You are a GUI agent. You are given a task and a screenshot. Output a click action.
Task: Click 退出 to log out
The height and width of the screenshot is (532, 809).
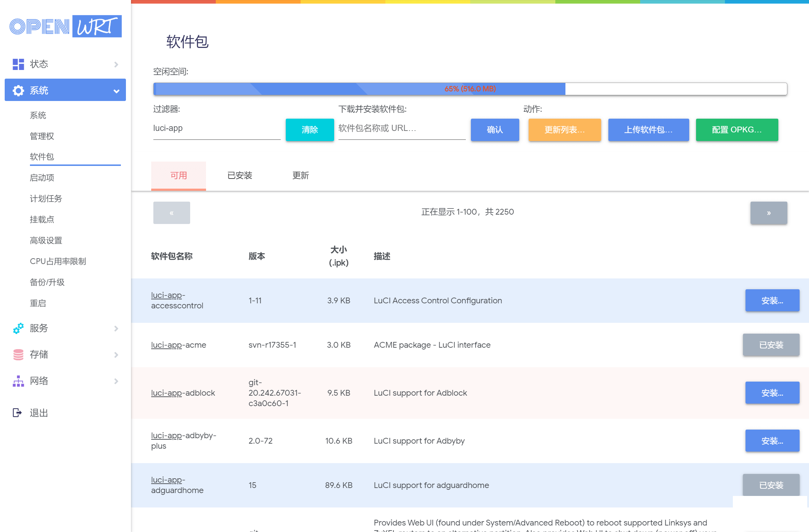click(x=39, y=413)
